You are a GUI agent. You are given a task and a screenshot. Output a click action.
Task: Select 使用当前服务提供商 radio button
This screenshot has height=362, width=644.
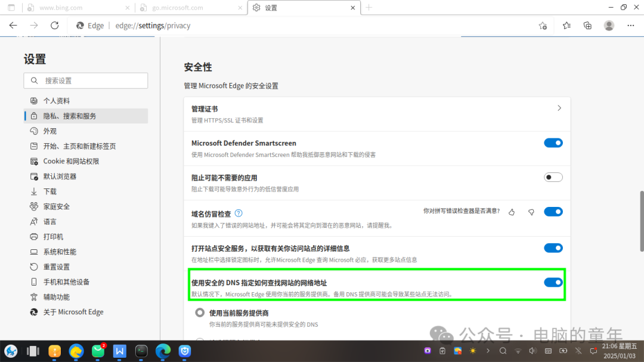tap(200, 313)
